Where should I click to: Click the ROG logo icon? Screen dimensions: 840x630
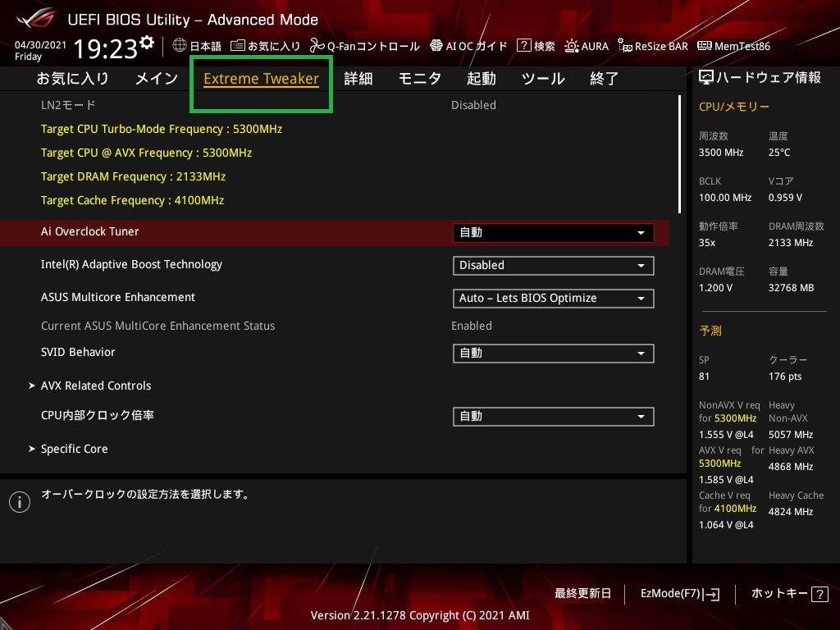pyautogui.click(x=35, y=18)
